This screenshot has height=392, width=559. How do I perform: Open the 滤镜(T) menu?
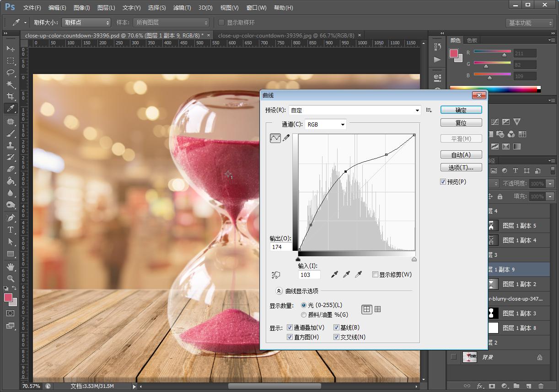pos(182,8)
